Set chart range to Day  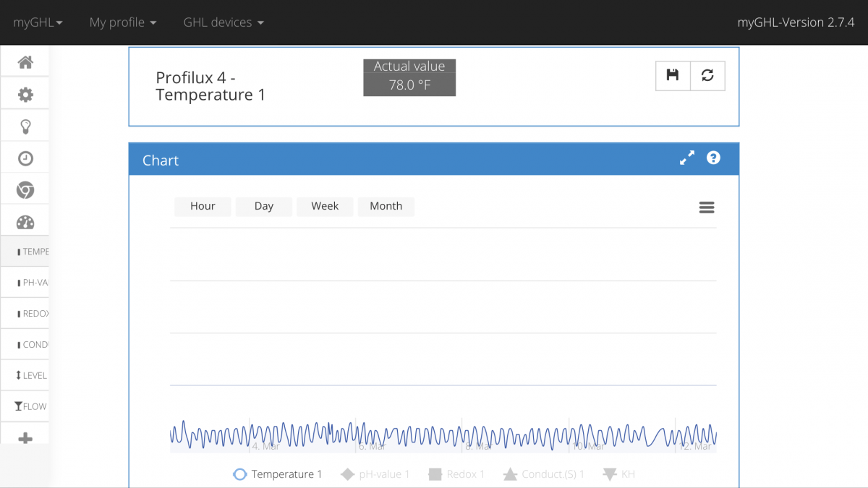click(x=264, y=206)
